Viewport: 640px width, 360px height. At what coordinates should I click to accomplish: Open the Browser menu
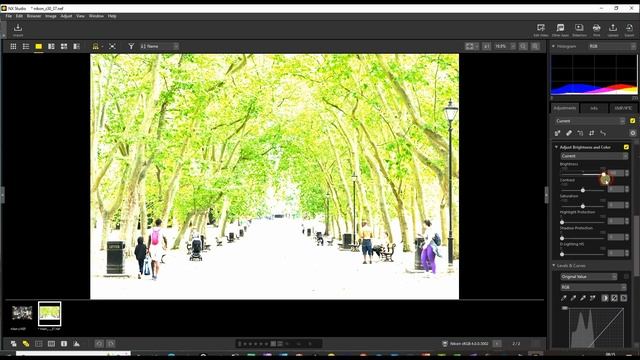(34, 16)
